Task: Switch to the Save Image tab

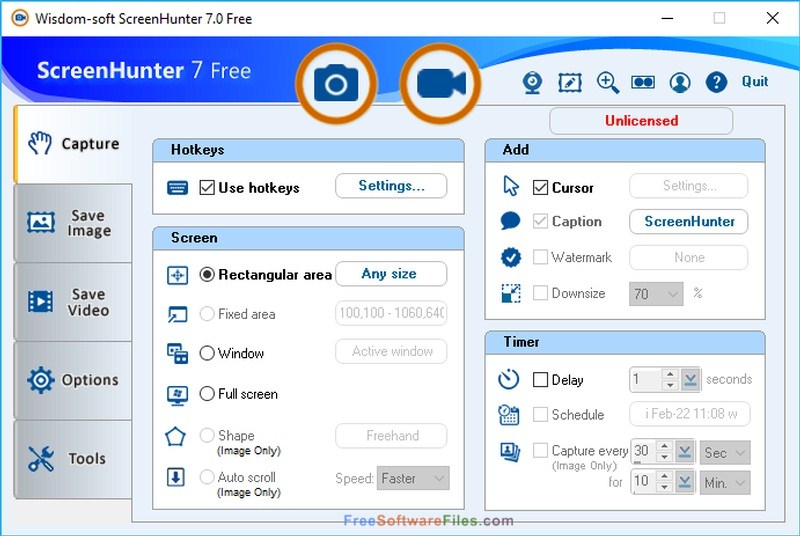Action: pyautogui.click(x=73, y=223)
